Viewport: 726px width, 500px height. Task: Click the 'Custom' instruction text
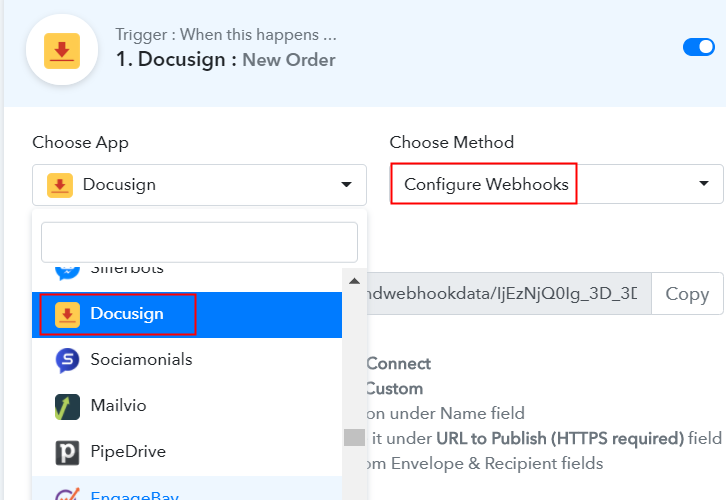pyautogui.click(x=394, y=388)
